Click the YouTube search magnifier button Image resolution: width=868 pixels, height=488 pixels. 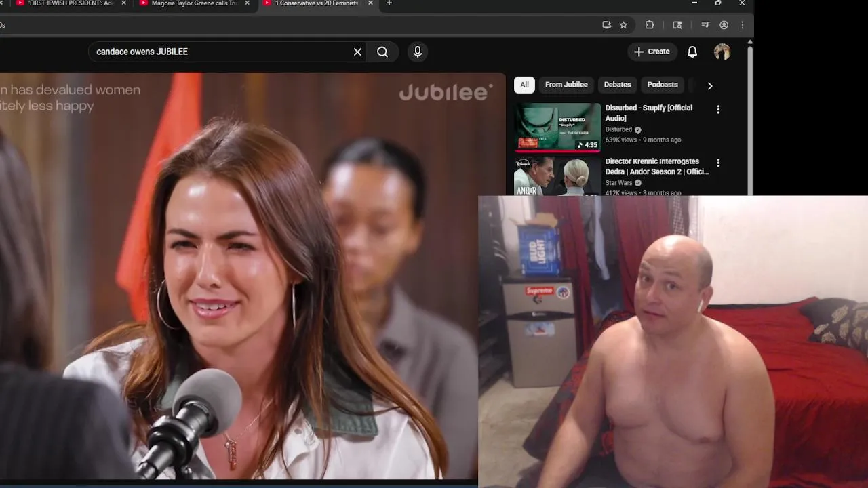[382, 52]
